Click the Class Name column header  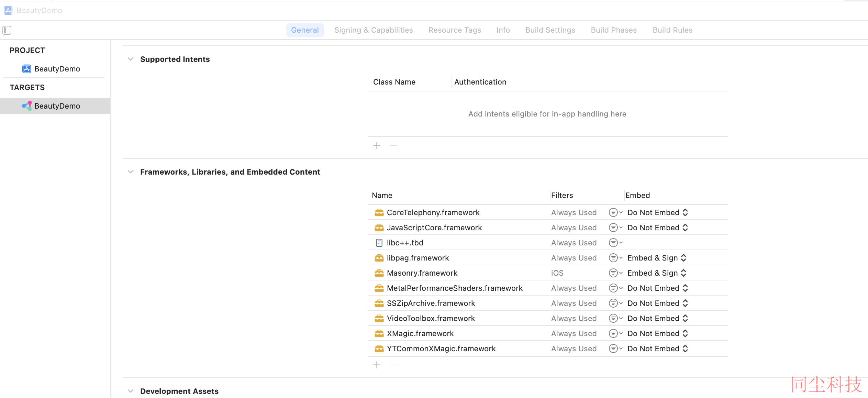pos(394,82)
